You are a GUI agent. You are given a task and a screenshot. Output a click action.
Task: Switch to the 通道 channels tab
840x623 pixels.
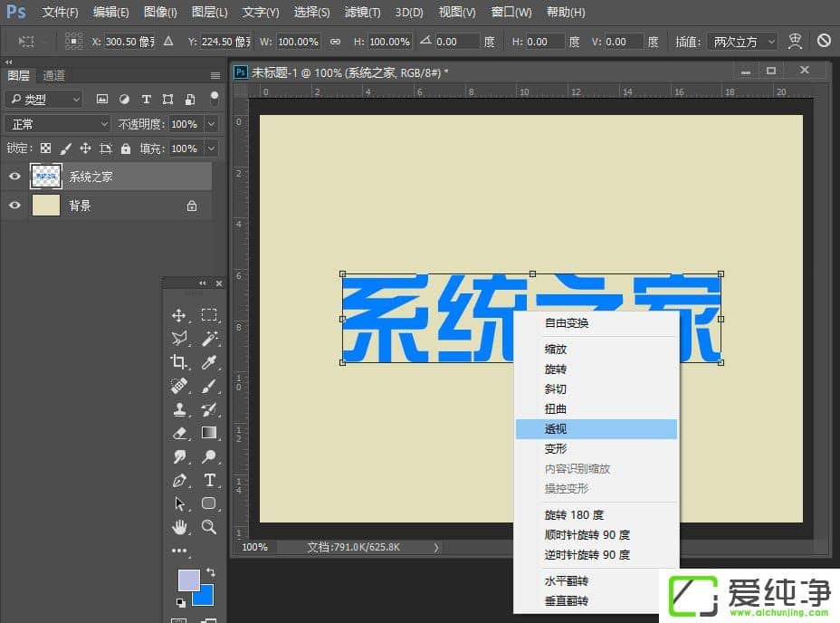coord(54,76)
